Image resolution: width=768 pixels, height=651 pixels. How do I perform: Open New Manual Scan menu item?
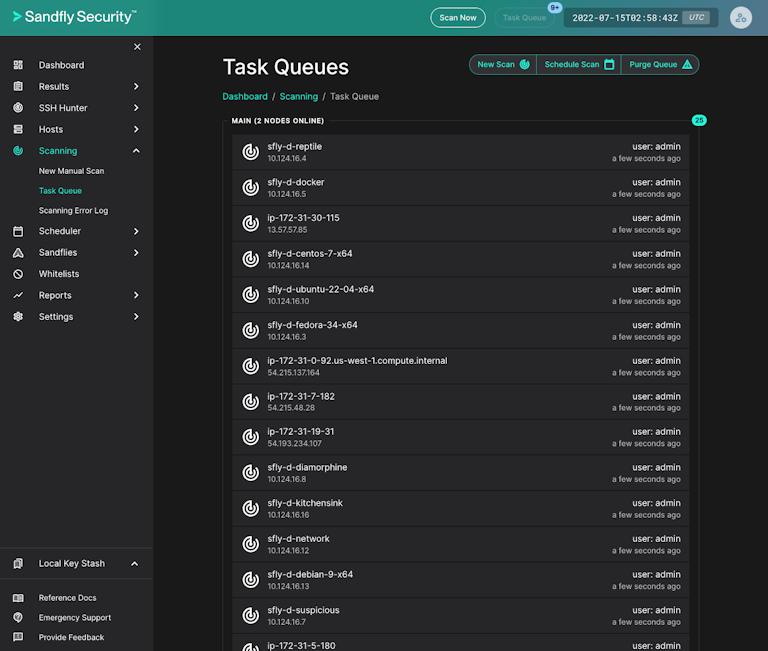[x=72, y=171]
